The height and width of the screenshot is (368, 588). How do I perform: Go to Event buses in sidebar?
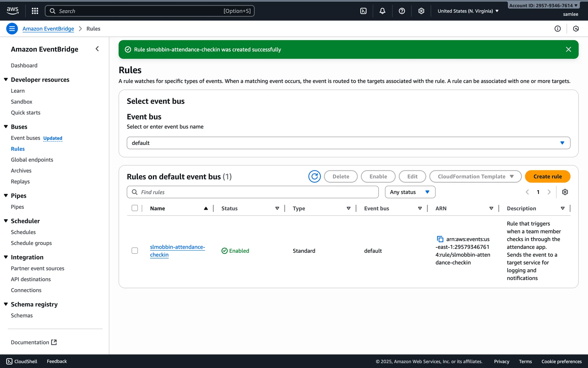click(25, 138)
